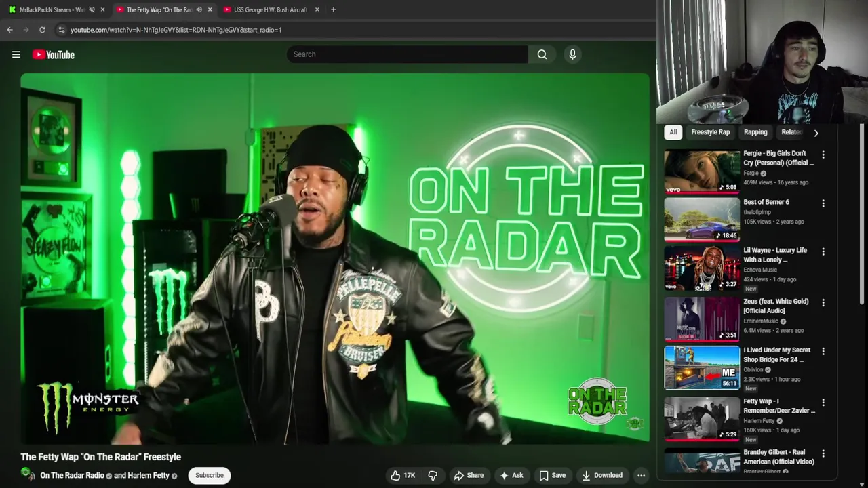Play Fetty Wap I Remember thumbnail

tap(702, 419)
